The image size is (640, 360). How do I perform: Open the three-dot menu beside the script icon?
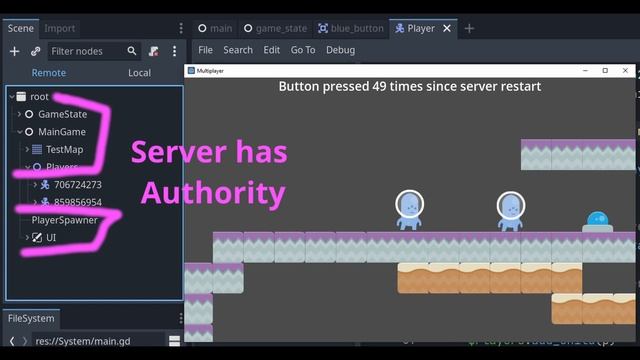click(174, 51)
